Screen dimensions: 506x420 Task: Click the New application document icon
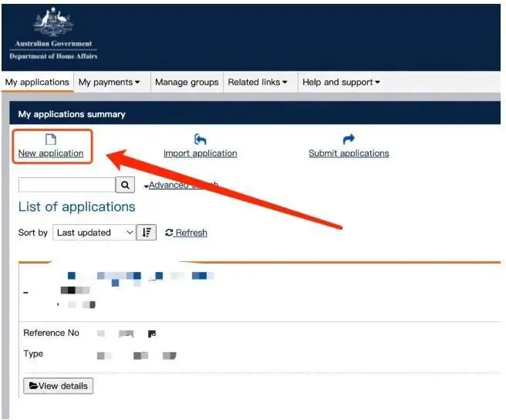(x=51, y=139)
